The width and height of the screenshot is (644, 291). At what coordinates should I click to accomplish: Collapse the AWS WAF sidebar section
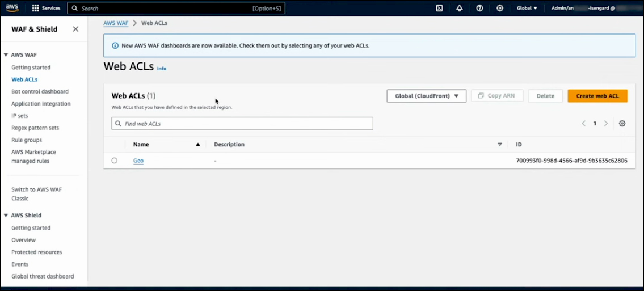pos(6,55)
